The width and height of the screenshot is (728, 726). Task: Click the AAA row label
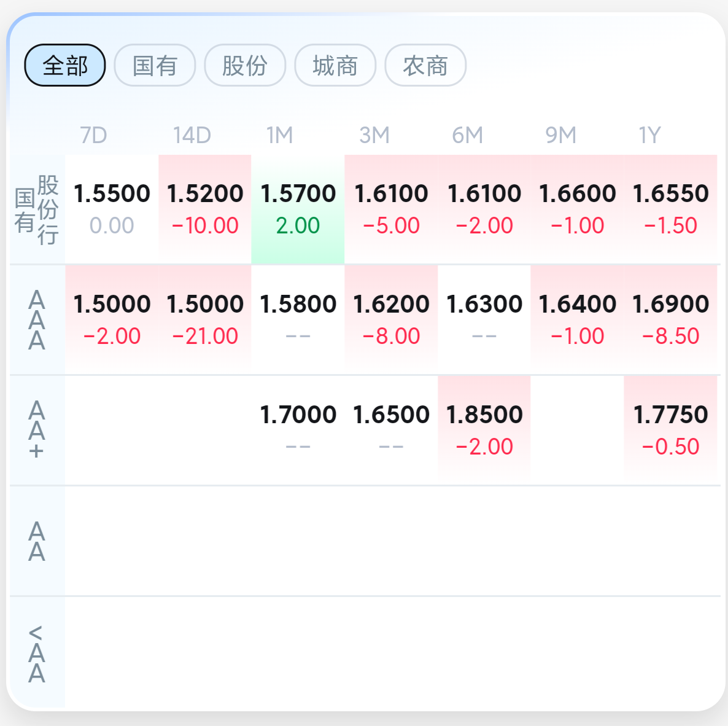pos(37,319)
